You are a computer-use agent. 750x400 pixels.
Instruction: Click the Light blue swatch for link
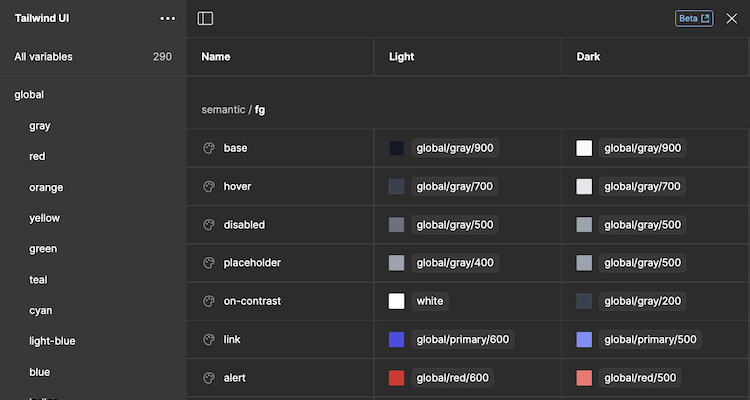pos(397,339)
